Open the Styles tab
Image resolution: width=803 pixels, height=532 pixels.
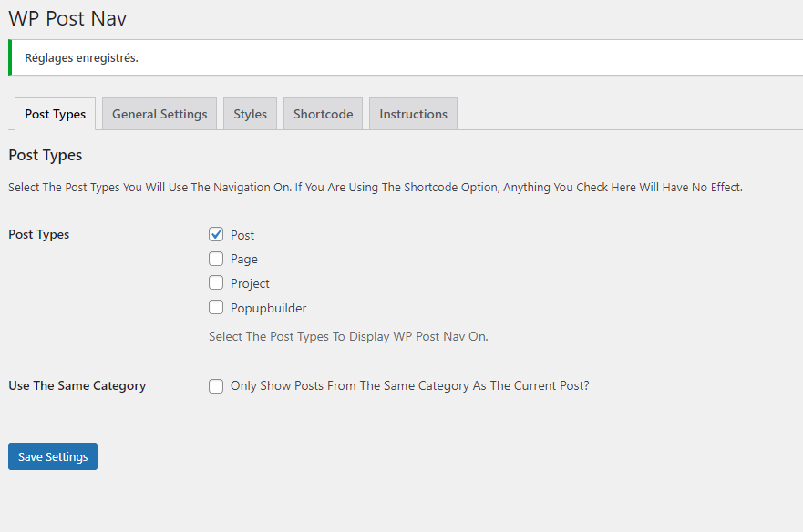250,114
